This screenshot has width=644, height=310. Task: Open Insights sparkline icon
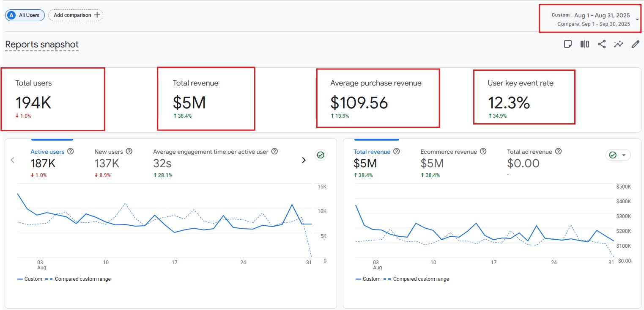click(619, 44)
